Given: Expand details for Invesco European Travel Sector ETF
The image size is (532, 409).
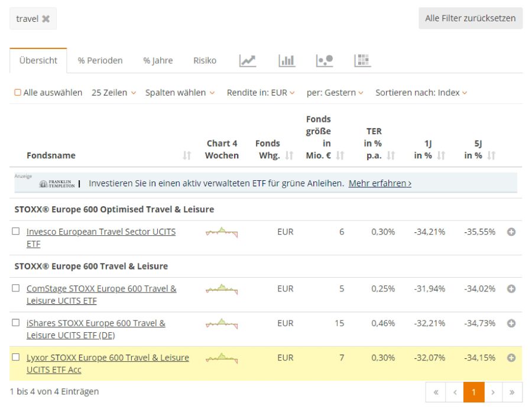Looking at the screenshot, I should pyautogui.click(x=511, y=232).
